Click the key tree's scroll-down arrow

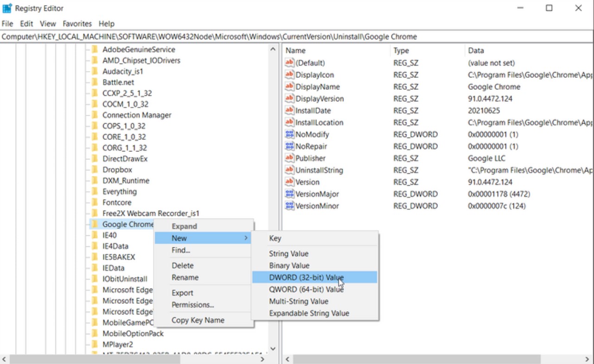[273, 349]
